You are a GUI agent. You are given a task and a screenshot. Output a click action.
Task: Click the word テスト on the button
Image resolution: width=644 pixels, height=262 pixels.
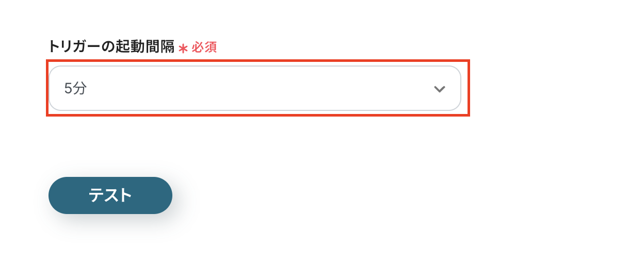110,195
